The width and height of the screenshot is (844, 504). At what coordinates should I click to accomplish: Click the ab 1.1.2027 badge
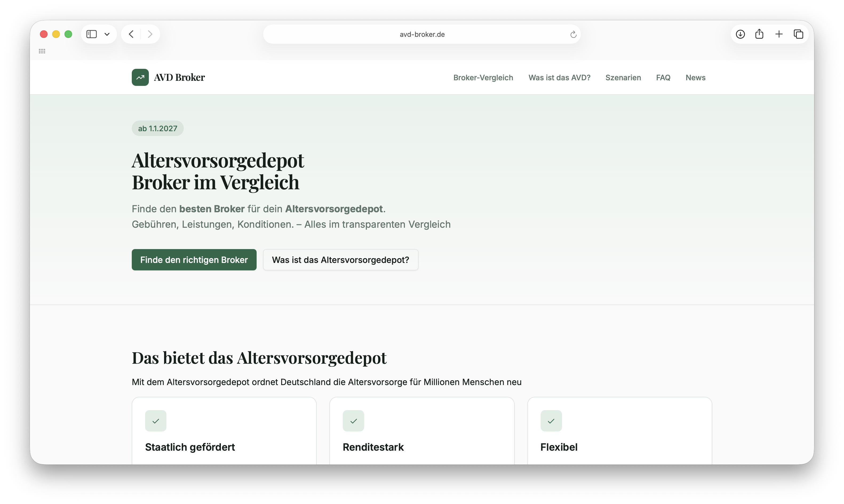point(158,128)
